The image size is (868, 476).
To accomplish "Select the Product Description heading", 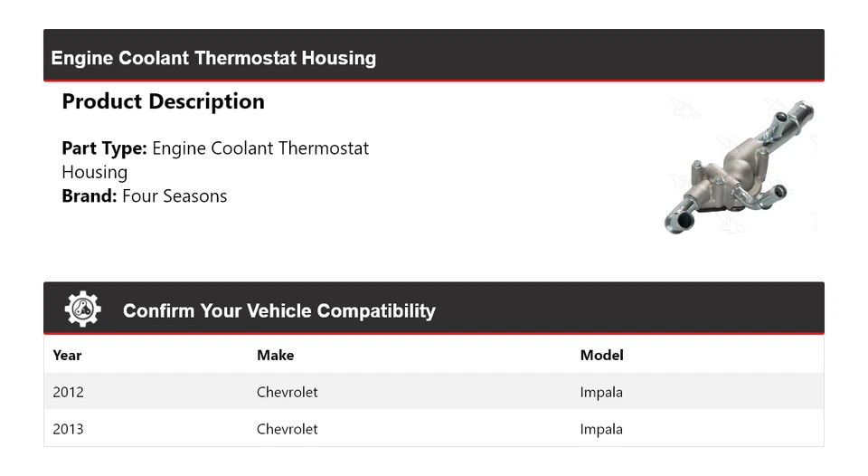I will (163, 101).
